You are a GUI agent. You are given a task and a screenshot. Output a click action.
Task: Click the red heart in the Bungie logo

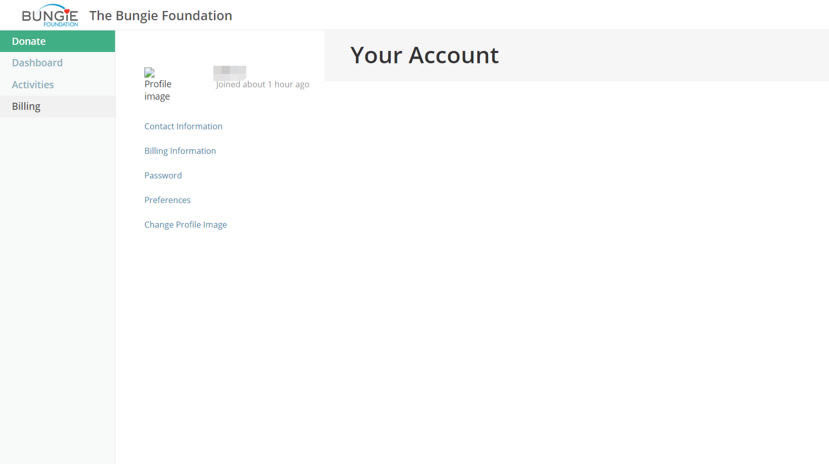[68, 11]
